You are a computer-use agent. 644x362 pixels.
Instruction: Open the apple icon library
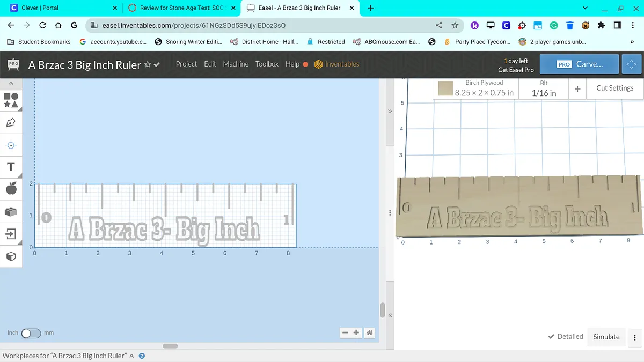(x=11, y=188)
